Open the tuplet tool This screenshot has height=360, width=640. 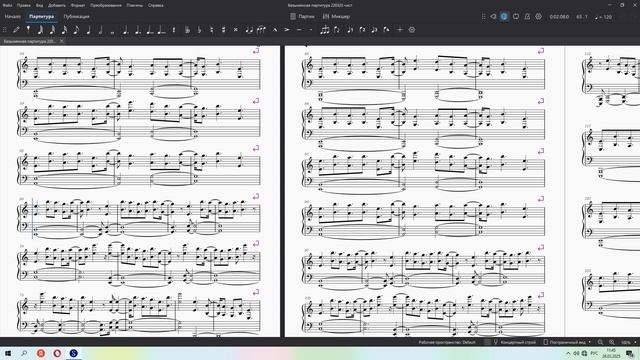pos(325,29)
